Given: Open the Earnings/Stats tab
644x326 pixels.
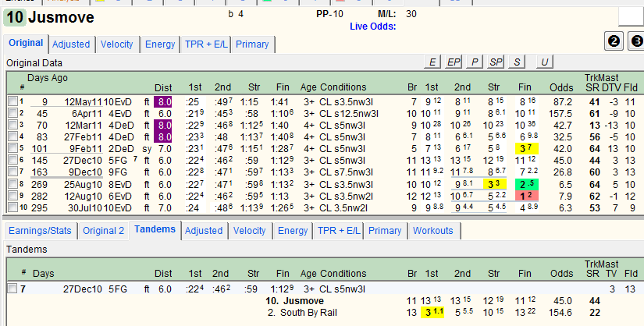Looking at the screenshot, I should coord(40,231).
